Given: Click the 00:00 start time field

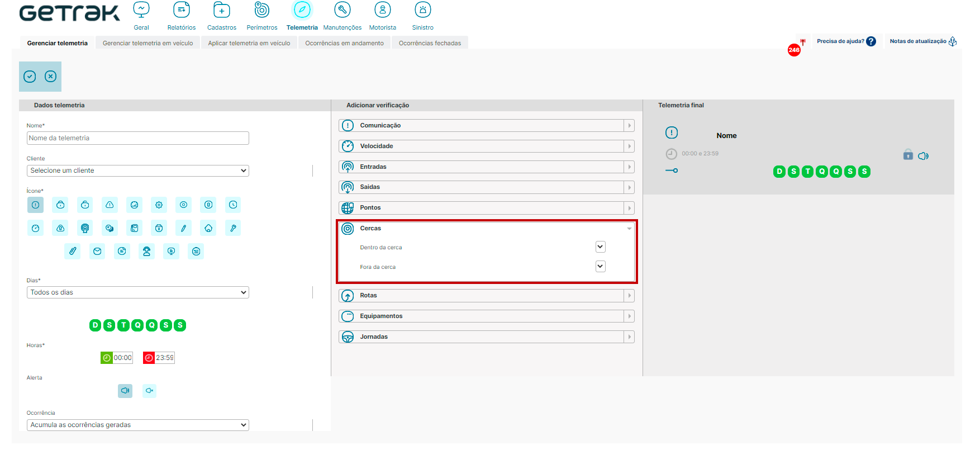Looking at the screenshot, I should tap(123, 358).
